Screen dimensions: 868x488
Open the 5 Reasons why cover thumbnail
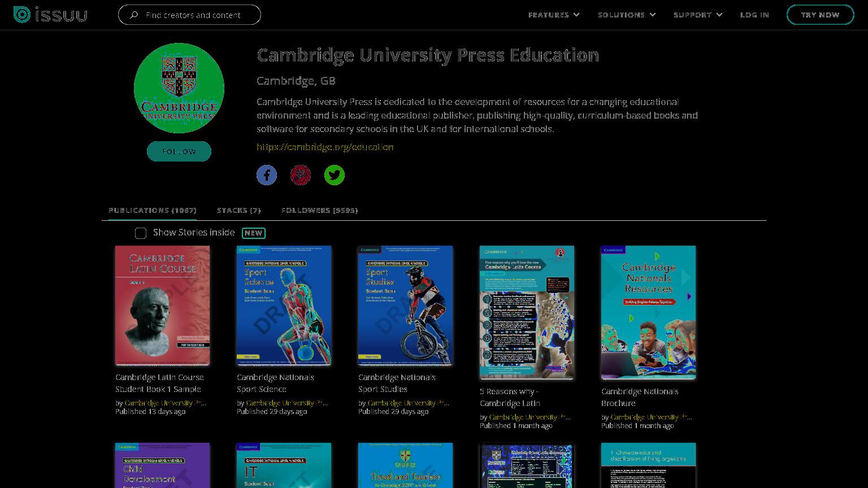click(527, 312)
